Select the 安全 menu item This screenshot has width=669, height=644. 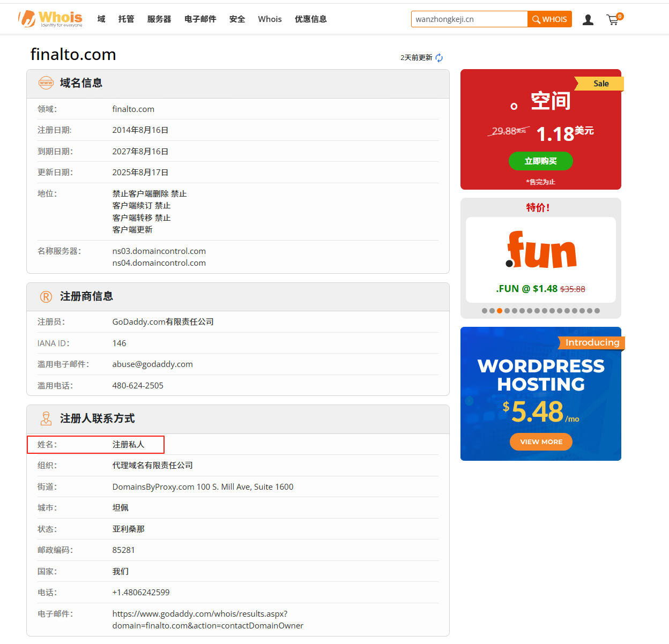tap(237, 19)
